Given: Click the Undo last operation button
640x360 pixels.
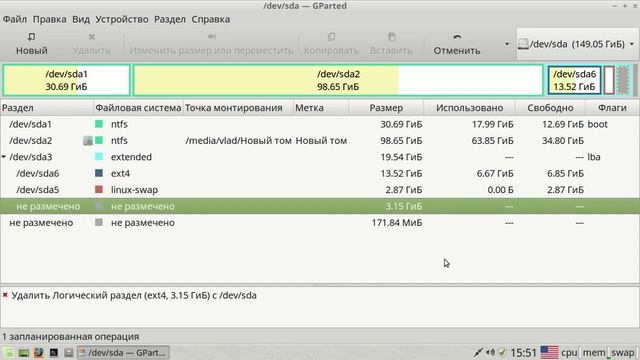Looking at the screenshot, I should point(457,44).
